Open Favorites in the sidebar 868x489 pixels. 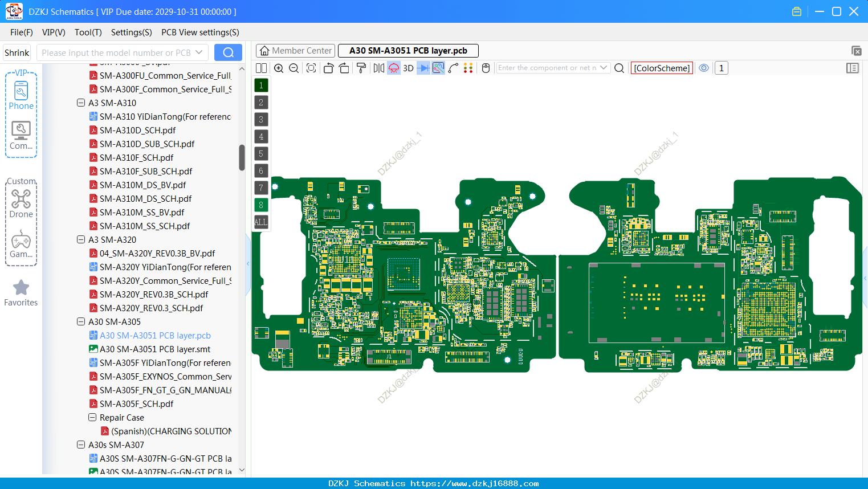pos(21,294)
